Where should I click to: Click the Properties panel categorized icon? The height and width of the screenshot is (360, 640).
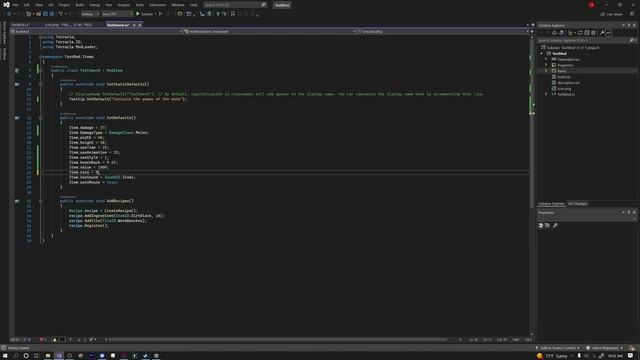tap(541, 225)
